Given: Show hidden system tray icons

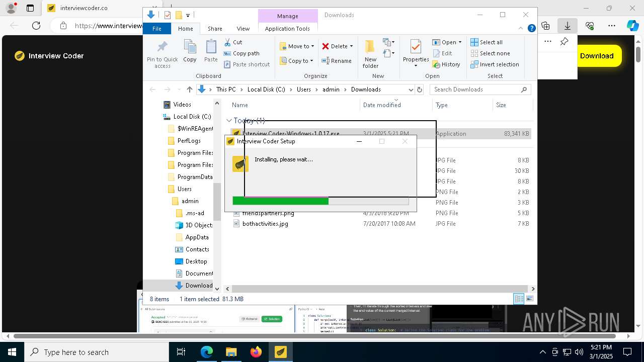Looking at the screenshot, I should click(x=542, y=352).
